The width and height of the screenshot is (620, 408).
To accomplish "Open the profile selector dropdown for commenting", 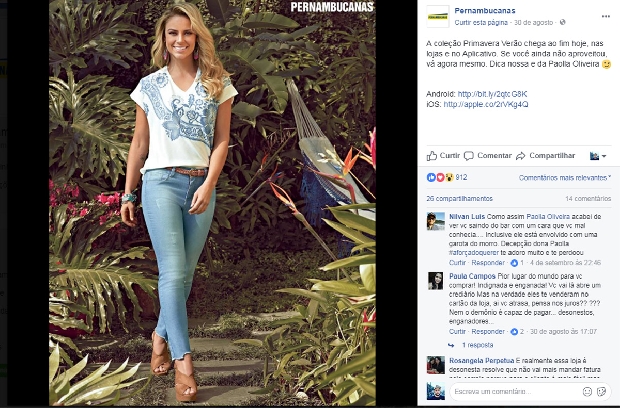I will tap(598, 156).
